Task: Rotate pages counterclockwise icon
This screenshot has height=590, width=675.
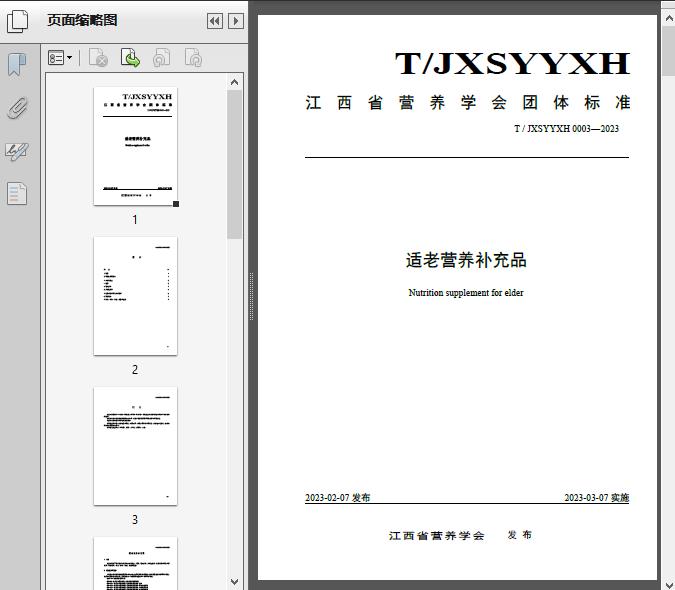Action: tap(161, 58)
